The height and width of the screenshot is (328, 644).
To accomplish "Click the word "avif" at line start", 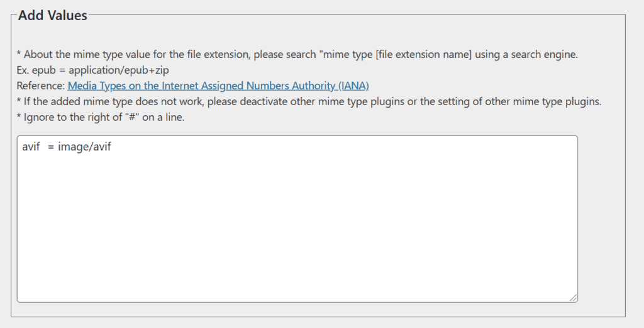I will (31, 147).
